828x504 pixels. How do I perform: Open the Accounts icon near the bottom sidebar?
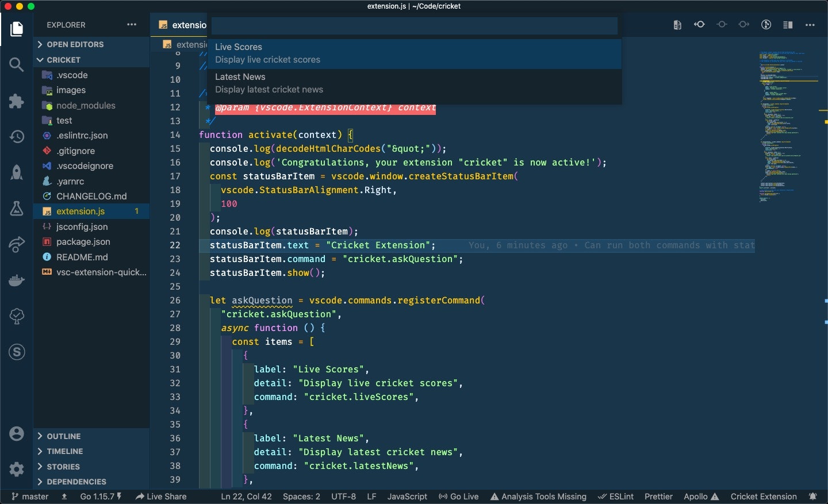click(x=16, y=434)
